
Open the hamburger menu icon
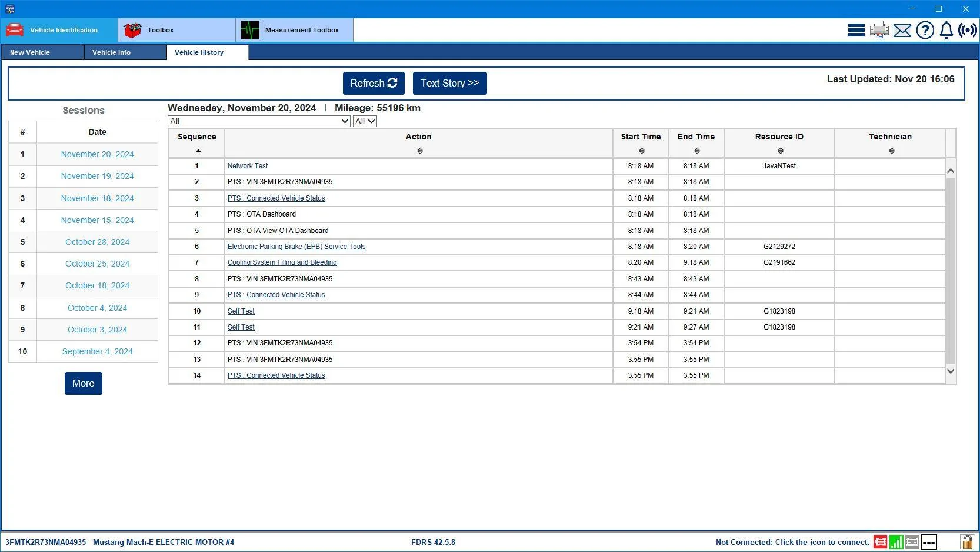point(856,30)
